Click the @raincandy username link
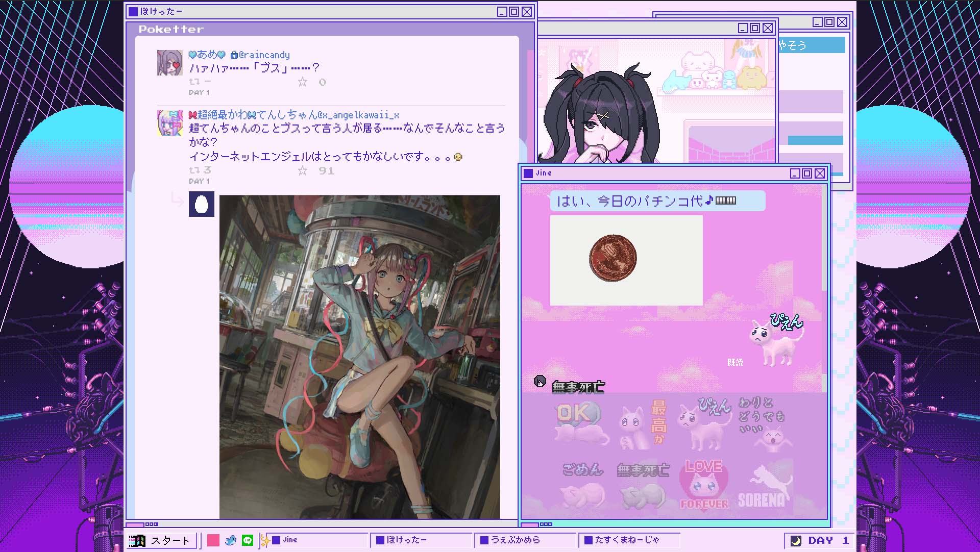Image resolution: width=980 pixels, height=552 pixels. pyautogui.click(x=264, y=55)
